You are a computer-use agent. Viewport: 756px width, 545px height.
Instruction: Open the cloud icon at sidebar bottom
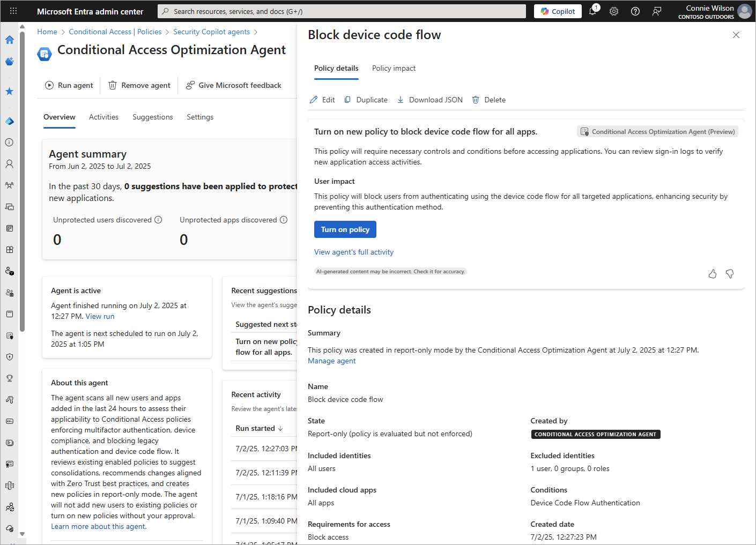pyautogui.click(x=9, y=528)
